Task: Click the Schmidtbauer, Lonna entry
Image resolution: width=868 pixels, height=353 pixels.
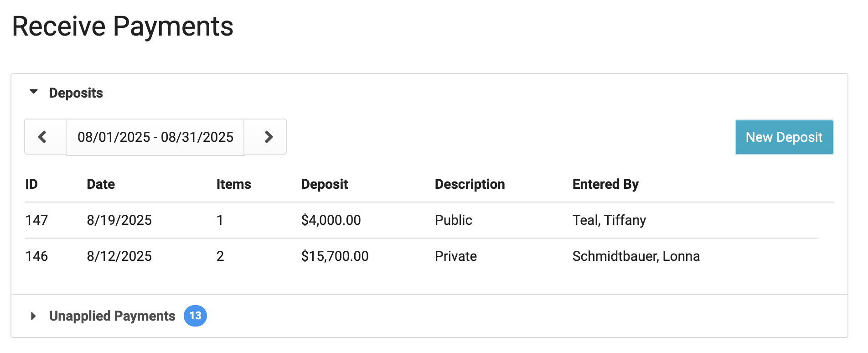Action: [635, 256]
